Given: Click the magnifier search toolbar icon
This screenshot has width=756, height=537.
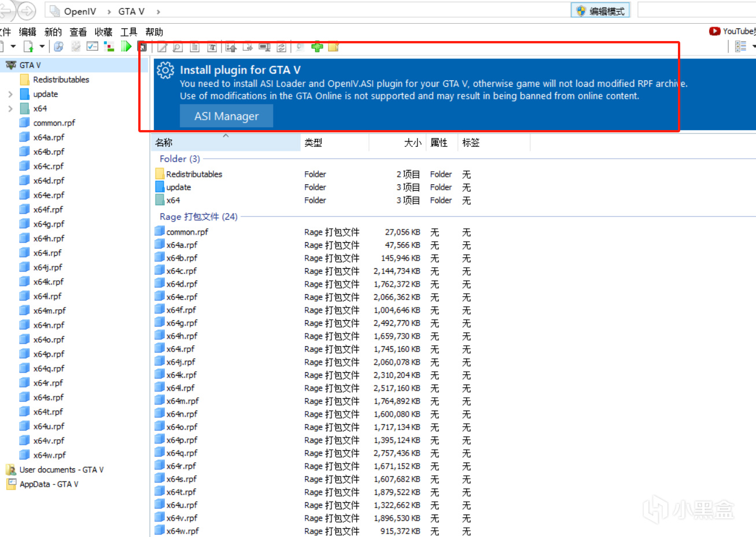Looking at the screenshot, I should pyautogui.click(x=178, y=47).
